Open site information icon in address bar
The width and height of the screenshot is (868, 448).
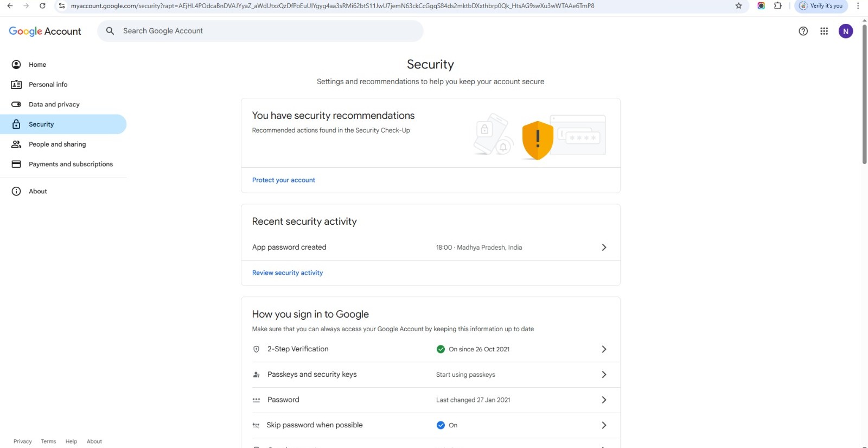point(62,6)
